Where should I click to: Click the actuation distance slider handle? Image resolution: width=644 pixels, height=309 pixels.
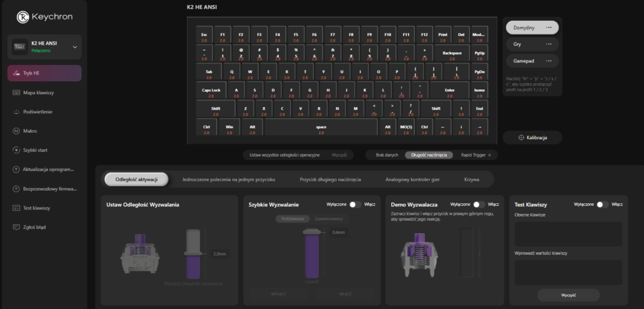[192, 254]
